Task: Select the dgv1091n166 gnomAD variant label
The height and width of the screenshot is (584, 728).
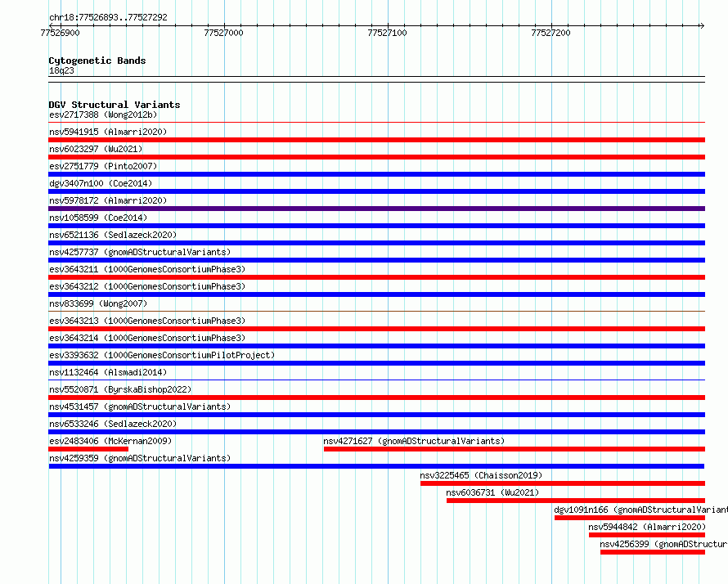Action: pyautogui.click(x=640, y=510)
